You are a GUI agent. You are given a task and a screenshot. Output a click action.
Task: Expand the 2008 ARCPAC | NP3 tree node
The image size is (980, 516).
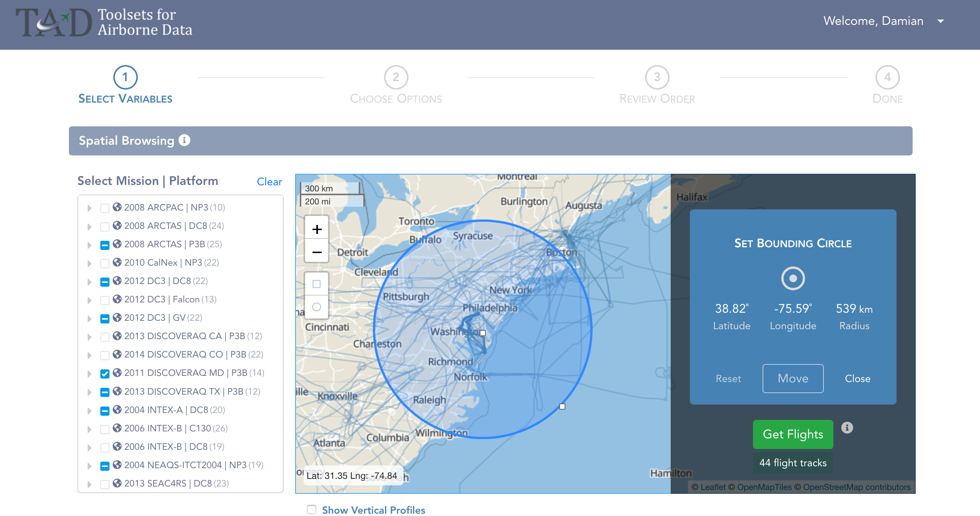click(x=90, y=208)
